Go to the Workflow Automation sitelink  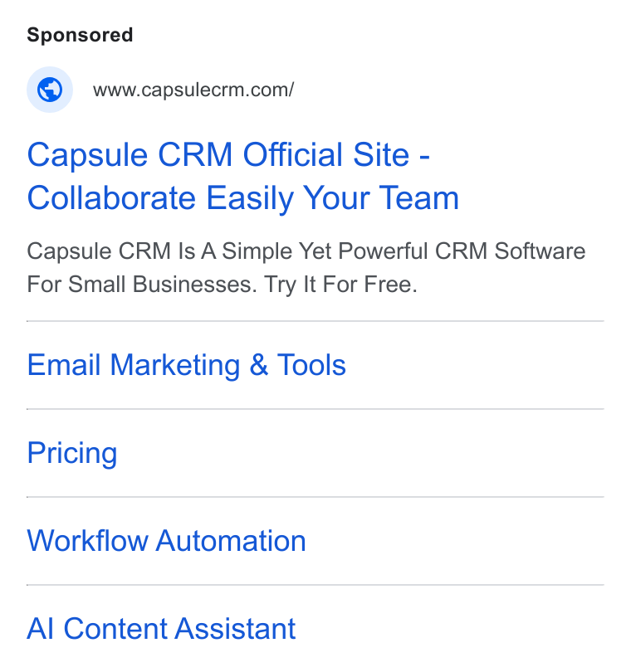(166, 541)
